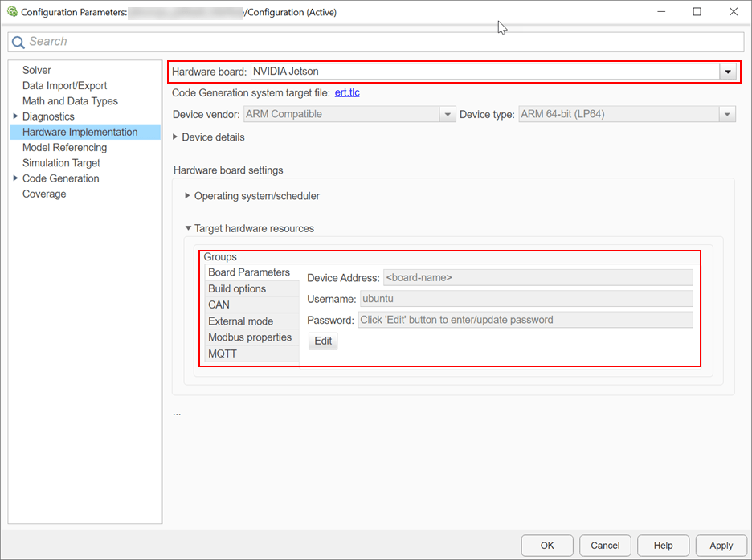This screenshot has height=560, width=752.
Task: Apply the configuration changes
Action: (x=721, y=546)
